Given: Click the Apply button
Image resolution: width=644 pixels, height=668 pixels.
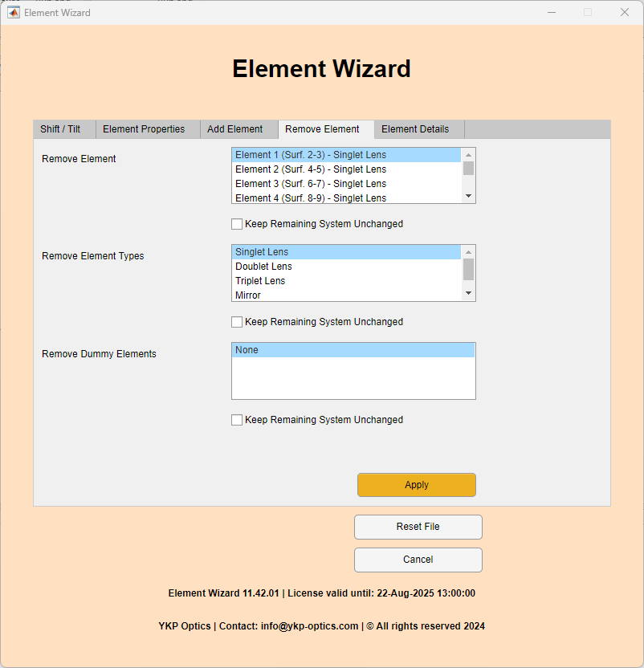Looking at the screenshot, I should [416, 485].
